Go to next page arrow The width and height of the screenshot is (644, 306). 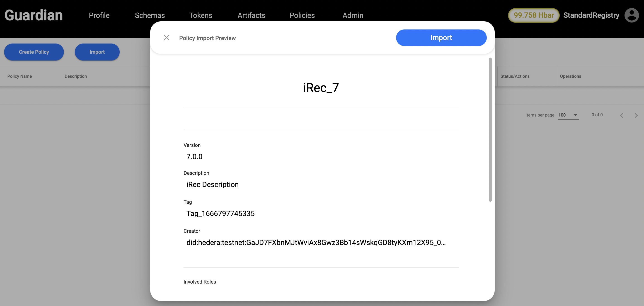(x=636, y=115)
